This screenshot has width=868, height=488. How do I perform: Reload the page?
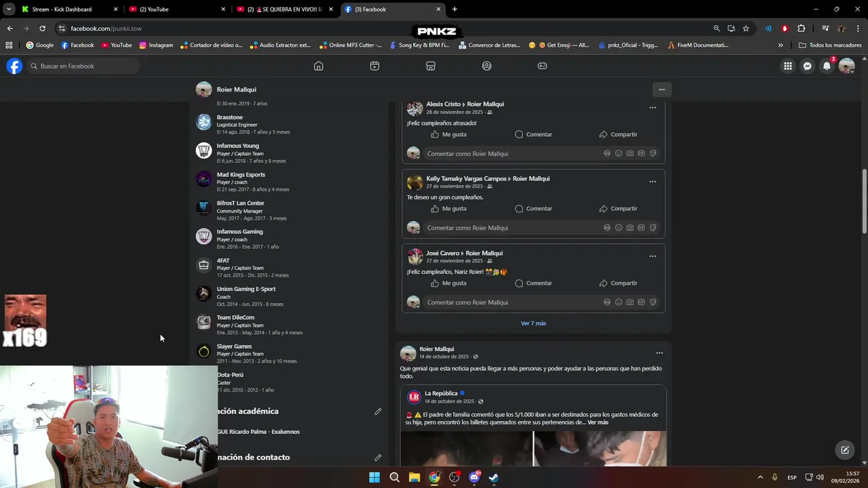(42, 28)
